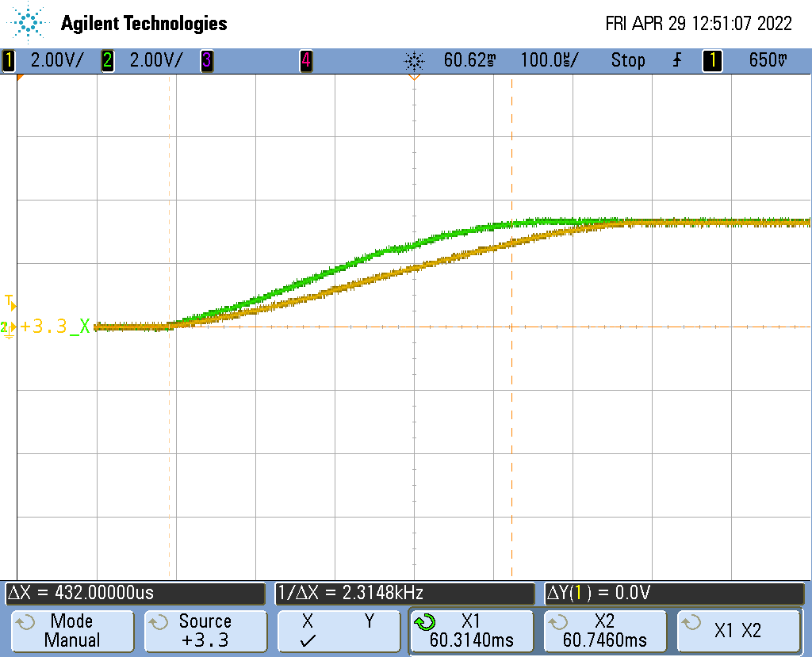812x657 pixels.
Task: Click the trigger level T marker
Action: pyautogui.click(x=10, y=303)
